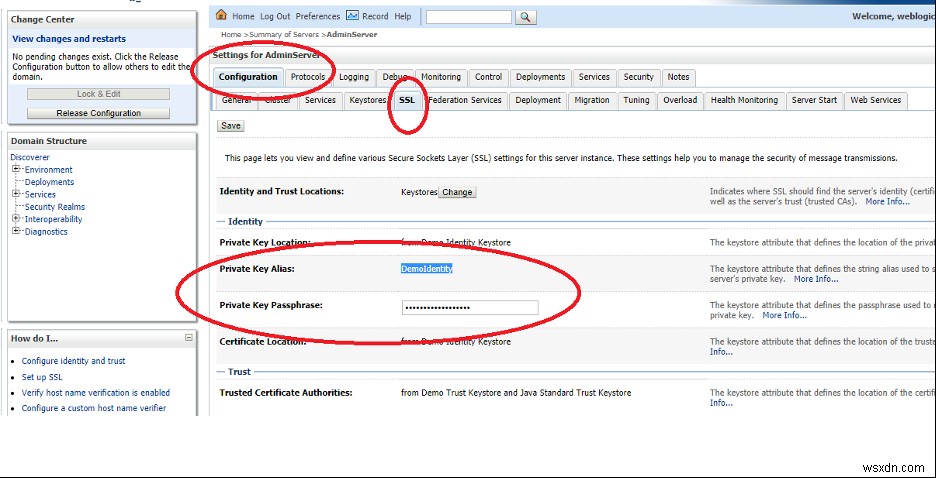This screenshot has width=936, height=478.
Task: Expand the Diagnostics tree node
Action: pos(16,232)
